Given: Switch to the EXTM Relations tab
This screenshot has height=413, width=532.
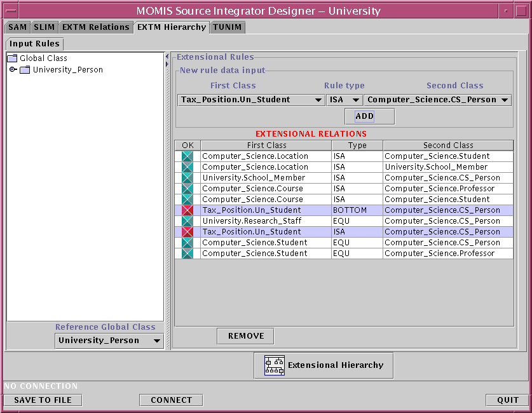Looking at the screenshot, I should [x=95, y=27].
